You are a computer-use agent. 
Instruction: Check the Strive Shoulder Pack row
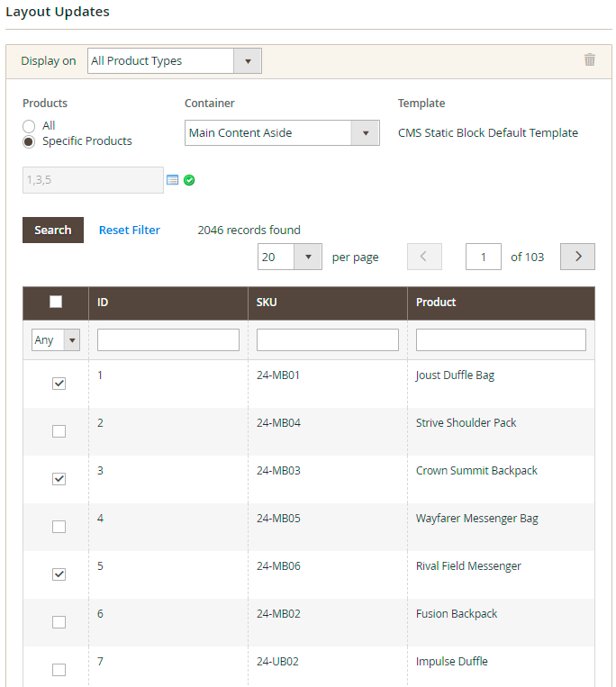coord(59,431)
